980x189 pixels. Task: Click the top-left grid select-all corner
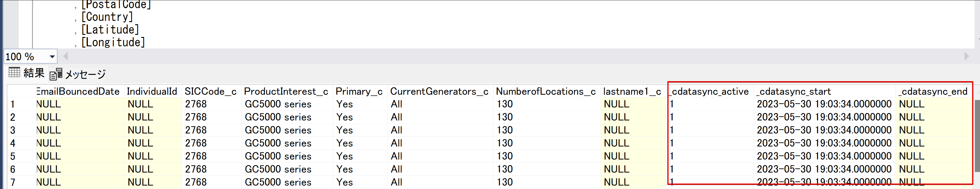(21, 91)
